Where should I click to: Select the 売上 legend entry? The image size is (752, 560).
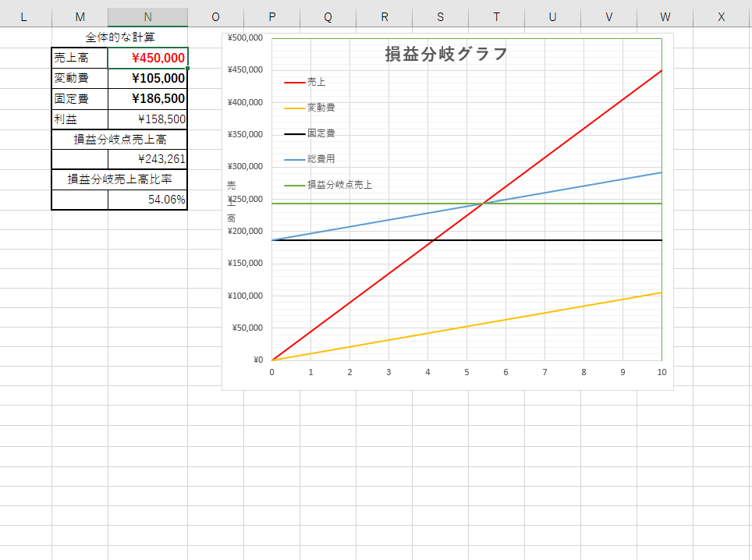click(305, 82)
